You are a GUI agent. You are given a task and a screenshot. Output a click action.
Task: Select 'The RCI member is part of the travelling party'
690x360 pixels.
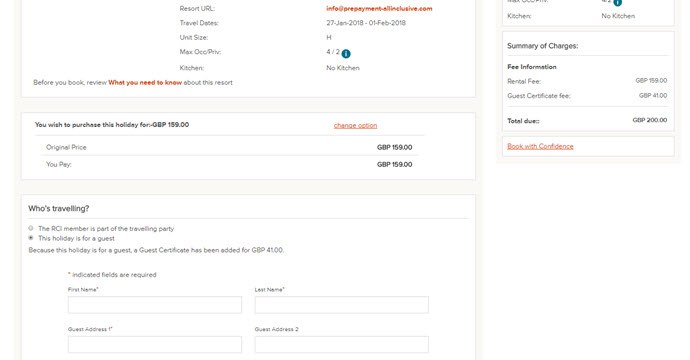pos(30,228)
